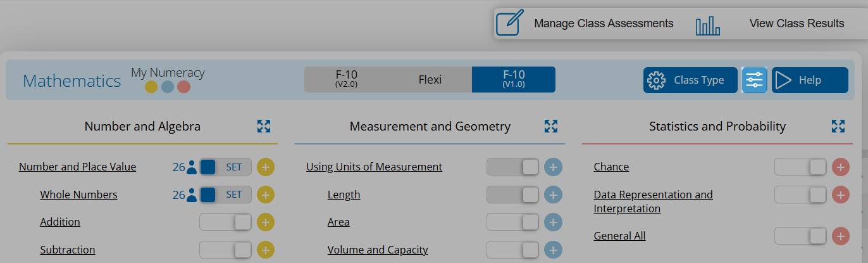
Task: Toggle the Volume and Capacity switch
Action: click(512, 250)
